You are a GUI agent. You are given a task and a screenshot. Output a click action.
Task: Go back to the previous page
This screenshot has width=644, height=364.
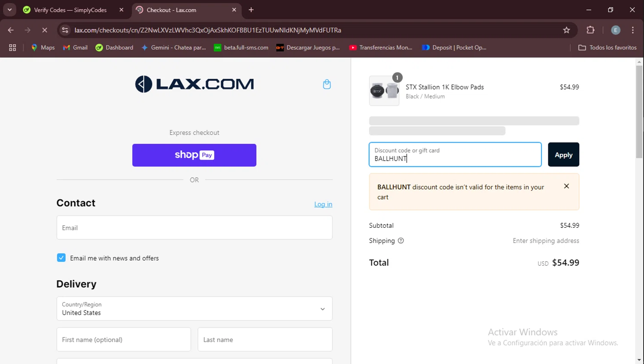11,30
